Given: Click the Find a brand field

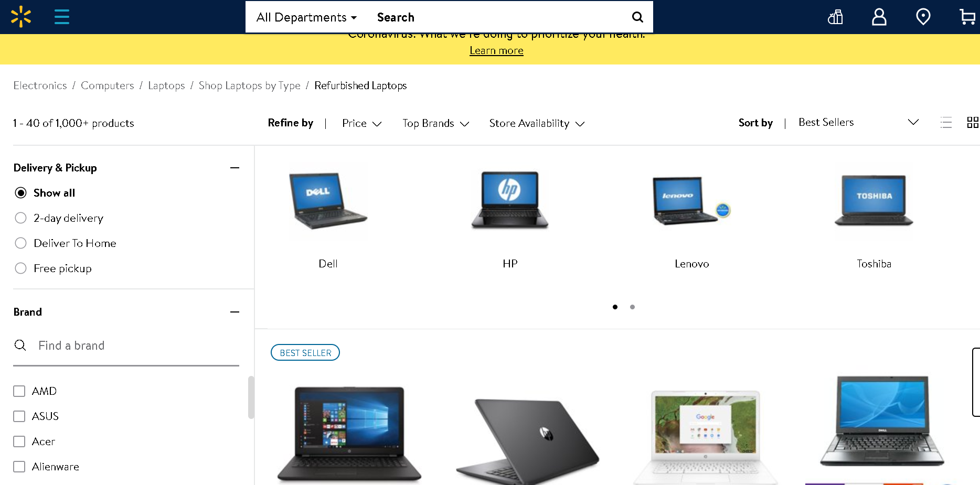Looking at the screenshot, I should click(126, 346).
